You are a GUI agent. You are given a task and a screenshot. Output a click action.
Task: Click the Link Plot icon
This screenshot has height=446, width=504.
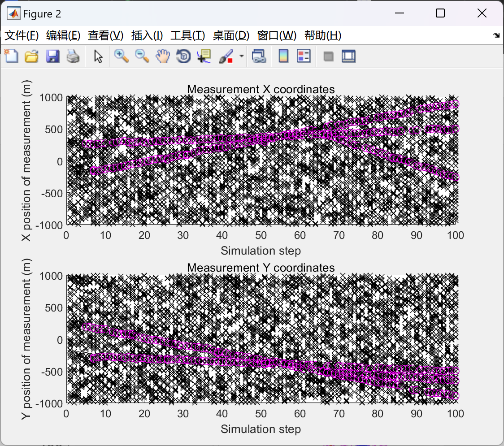point(259,56)
